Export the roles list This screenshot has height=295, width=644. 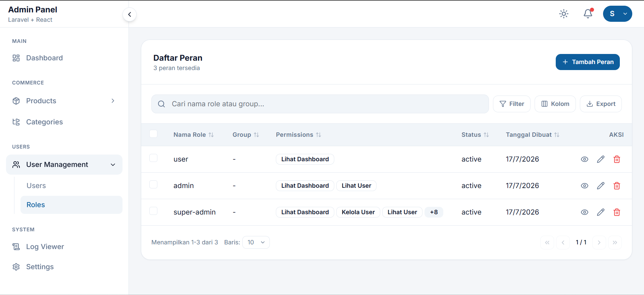(x=601, y=104)
